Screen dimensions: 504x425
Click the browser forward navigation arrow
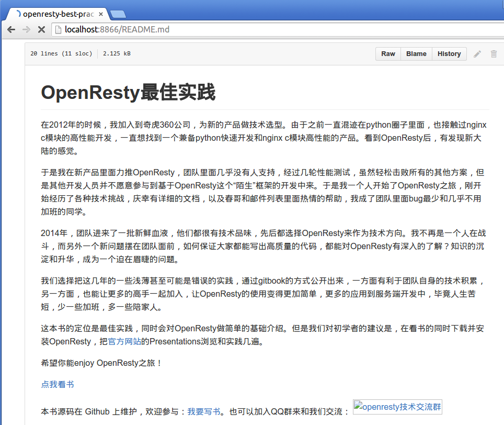(26, 30)
